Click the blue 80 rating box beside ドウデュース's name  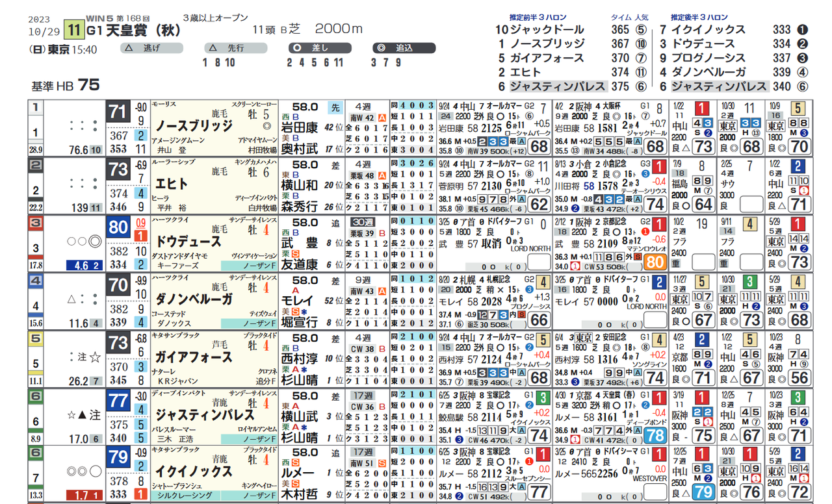click(118, 228)
